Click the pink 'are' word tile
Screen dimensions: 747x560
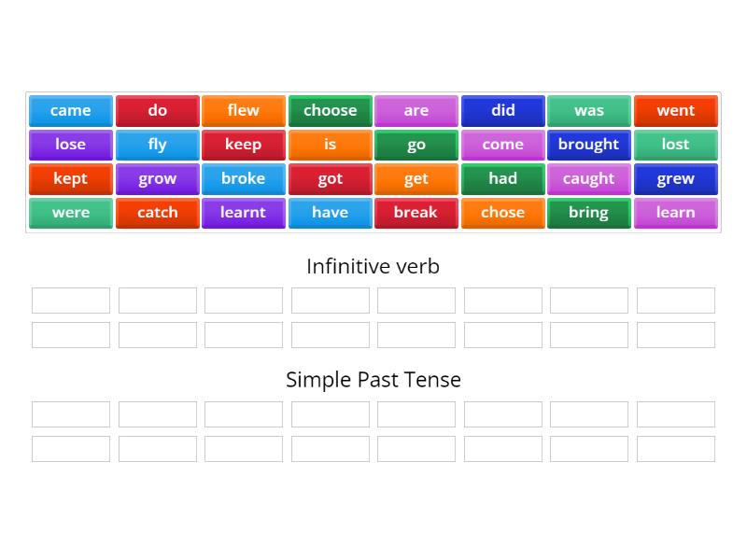(416, 111)
